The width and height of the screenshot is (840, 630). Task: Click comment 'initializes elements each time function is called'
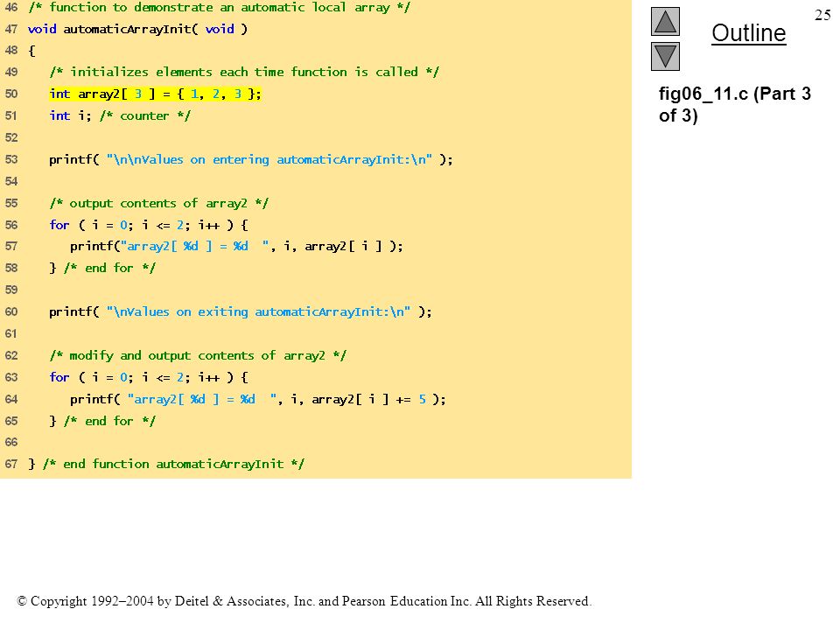coord(244,73)
